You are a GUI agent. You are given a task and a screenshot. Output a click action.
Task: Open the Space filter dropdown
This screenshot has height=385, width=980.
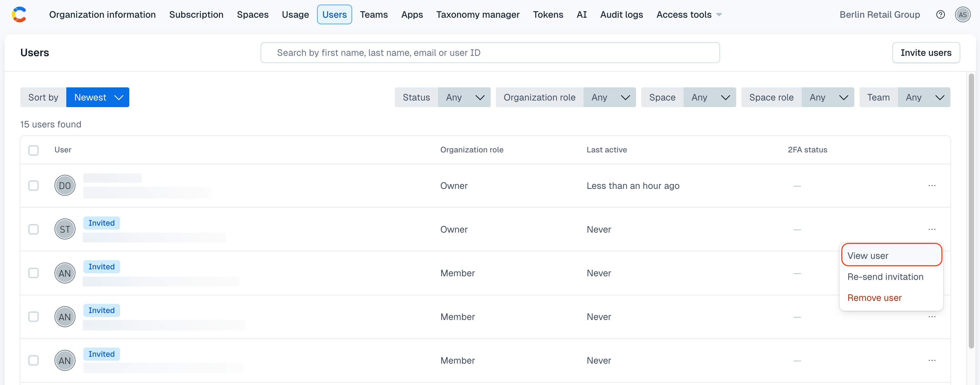coord(710,98)
